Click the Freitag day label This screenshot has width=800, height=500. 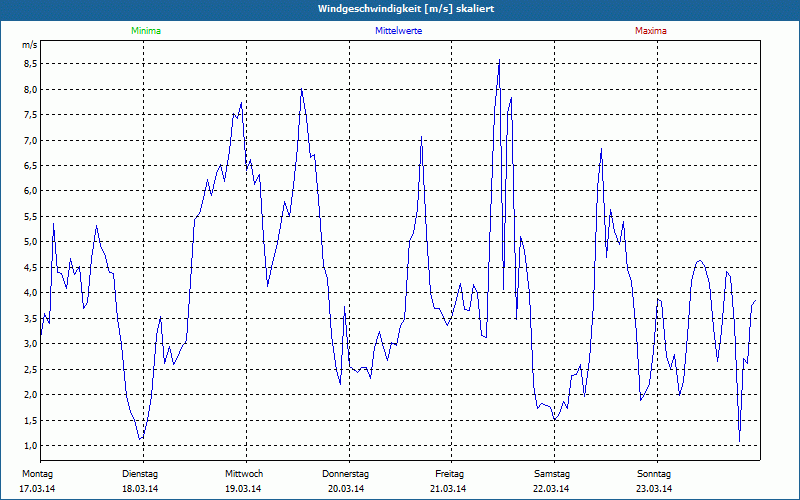click(x=449, y=474)
